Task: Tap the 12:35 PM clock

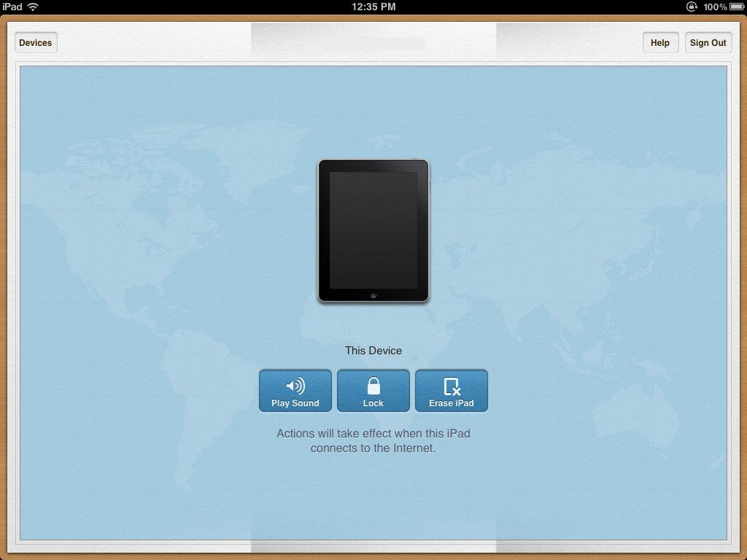Action: pos(373,7)
